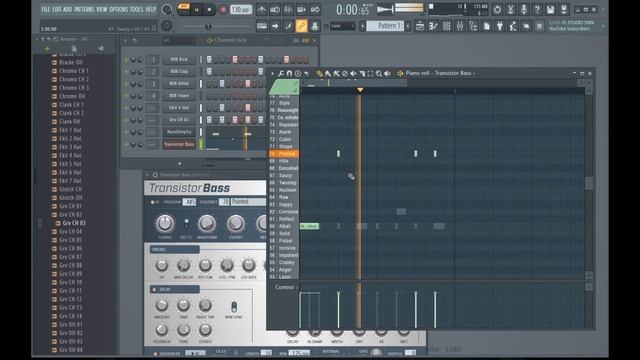
Task: Save project with floppy disk icon
Action: coord(550,9)
